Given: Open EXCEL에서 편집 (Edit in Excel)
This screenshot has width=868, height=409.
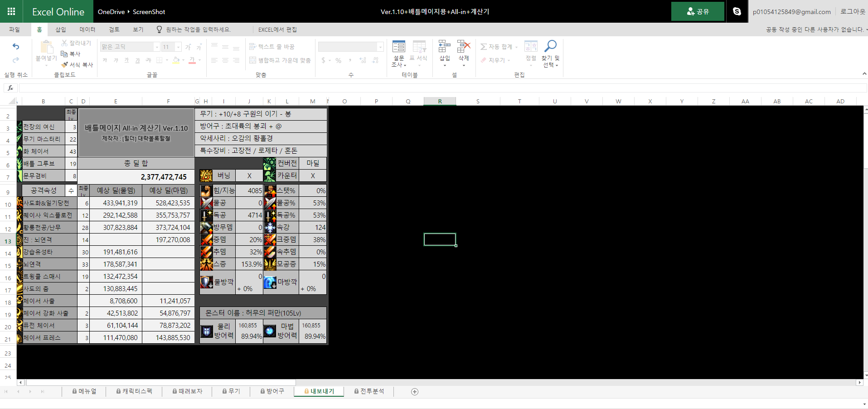Looking at the screenshot, I should tap(277, 29).
